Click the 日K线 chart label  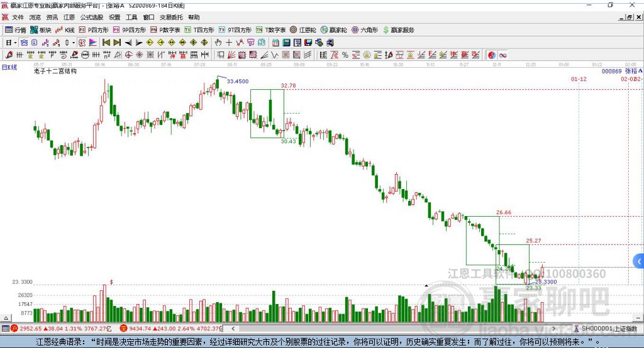pyautogui.click(x=9, y=67)
